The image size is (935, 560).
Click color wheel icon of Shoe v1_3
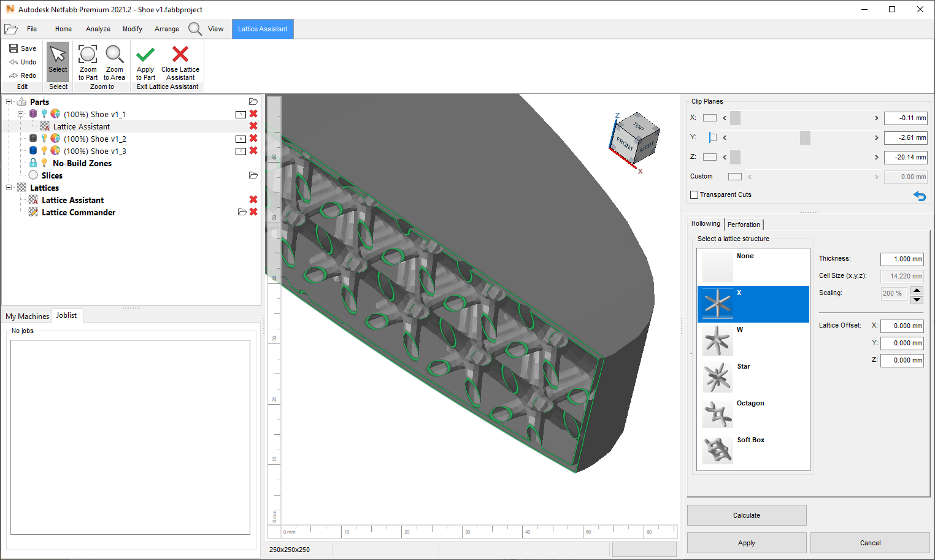point(55,151)
